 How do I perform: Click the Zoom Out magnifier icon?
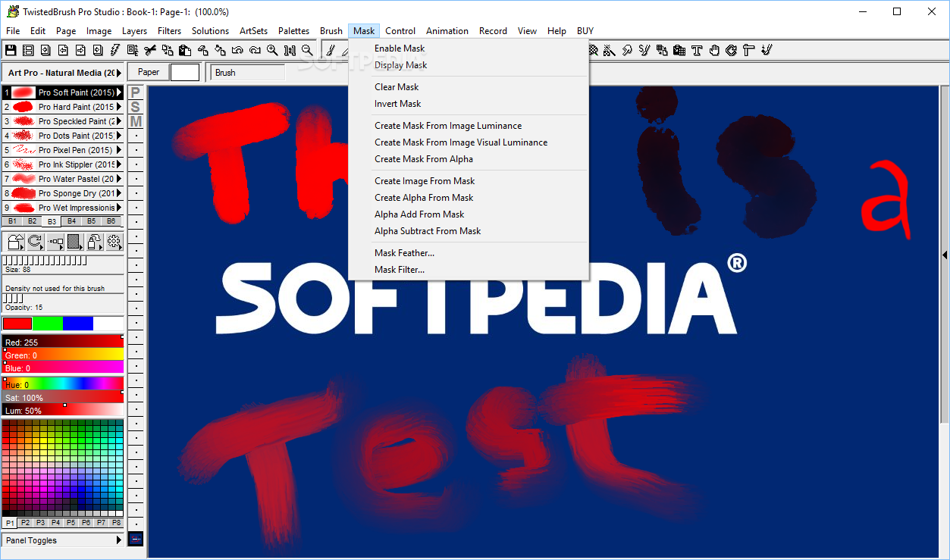(307, 50)
